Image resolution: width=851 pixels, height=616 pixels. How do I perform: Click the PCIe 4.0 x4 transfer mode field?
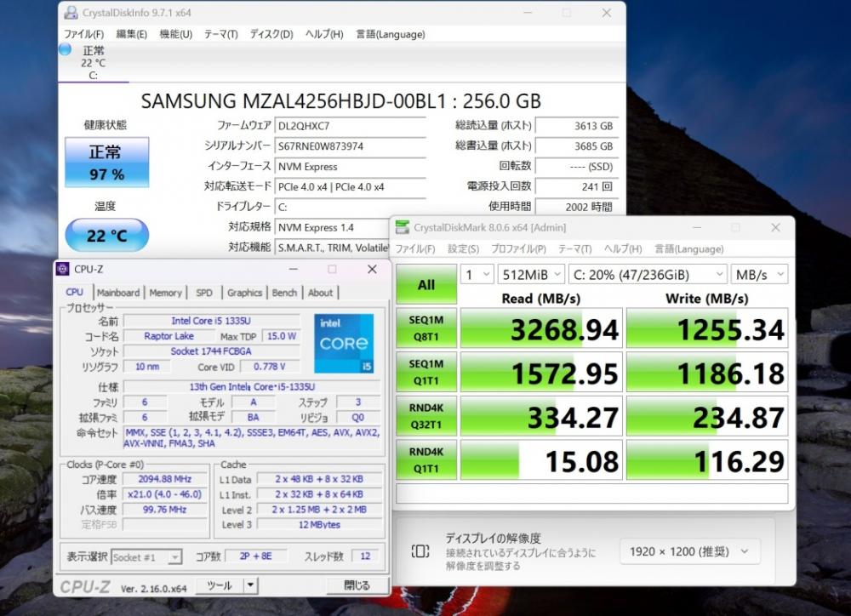pyautogui.click(x=350, y=186)
